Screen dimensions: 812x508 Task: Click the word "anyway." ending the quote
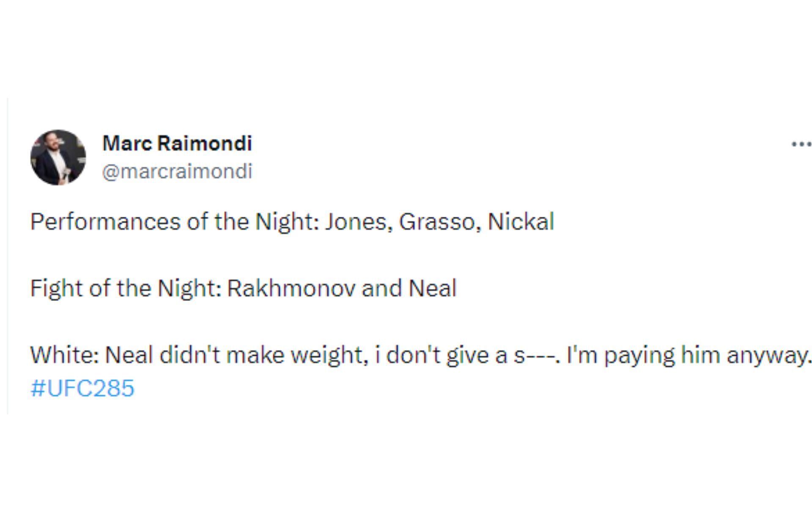tap(769, 355)
